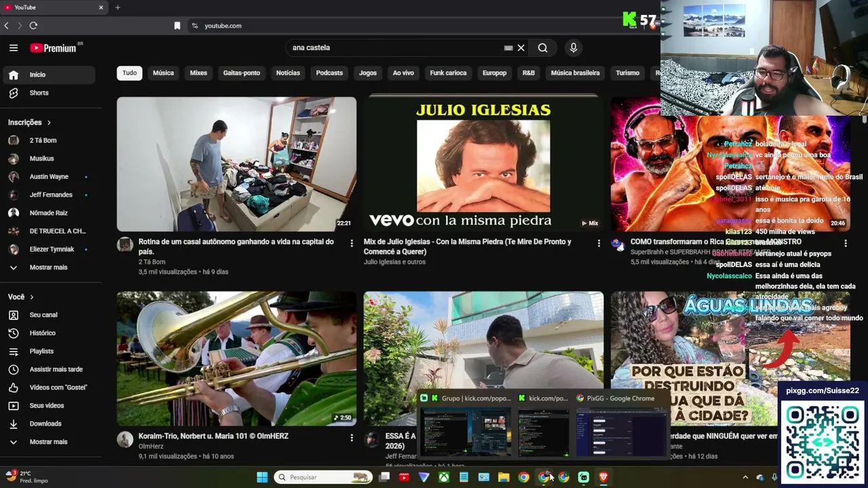Open Assistir mais tarde list
Viewport: 868px width, 488px height.
point(49,369)
